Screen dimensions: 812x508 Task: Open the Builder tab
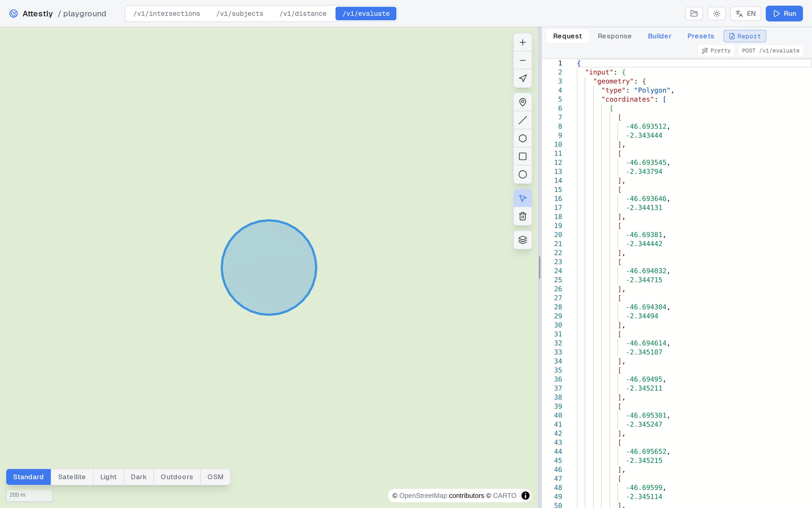click(659, 36)
